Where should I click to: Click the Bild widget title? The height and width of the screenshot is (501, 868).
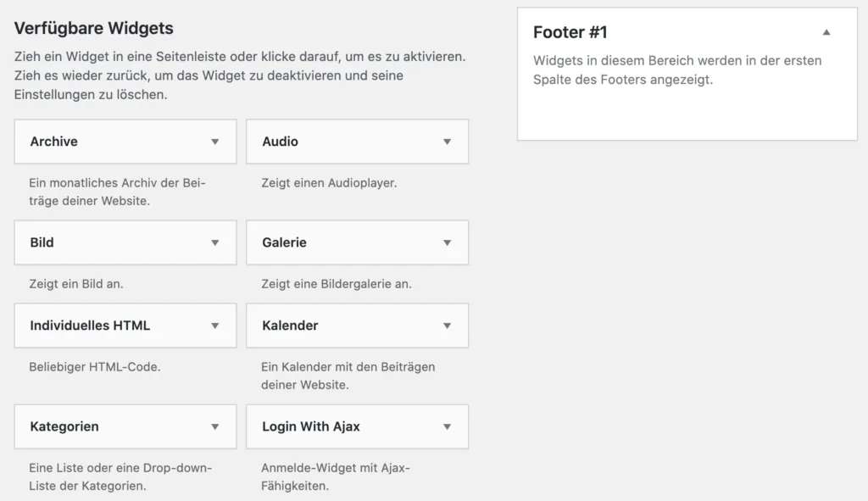pyautogui.click(x=42, y=242)
